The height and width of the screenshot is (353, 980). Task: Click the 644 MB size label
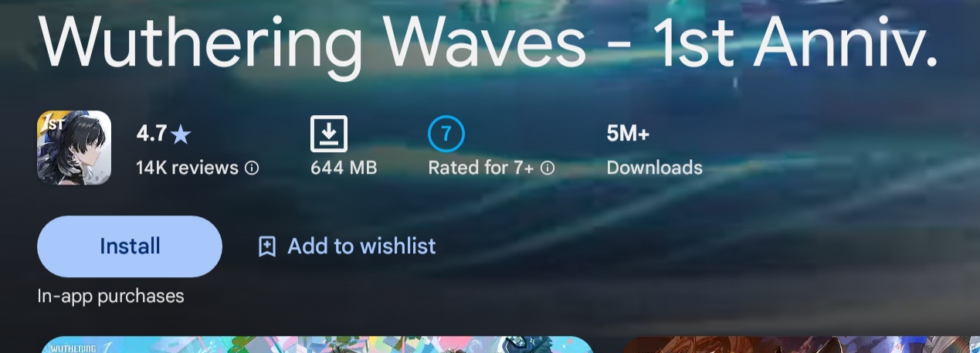point(344,168)
